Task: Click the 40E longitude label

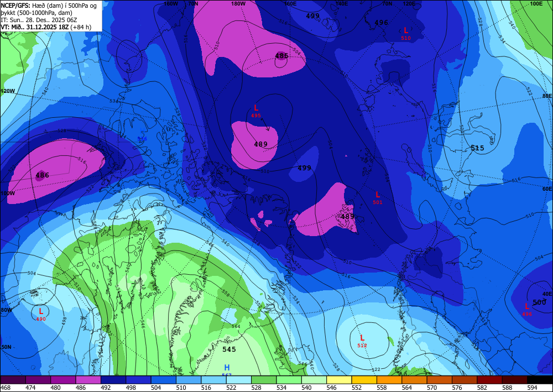Action: 547,294
